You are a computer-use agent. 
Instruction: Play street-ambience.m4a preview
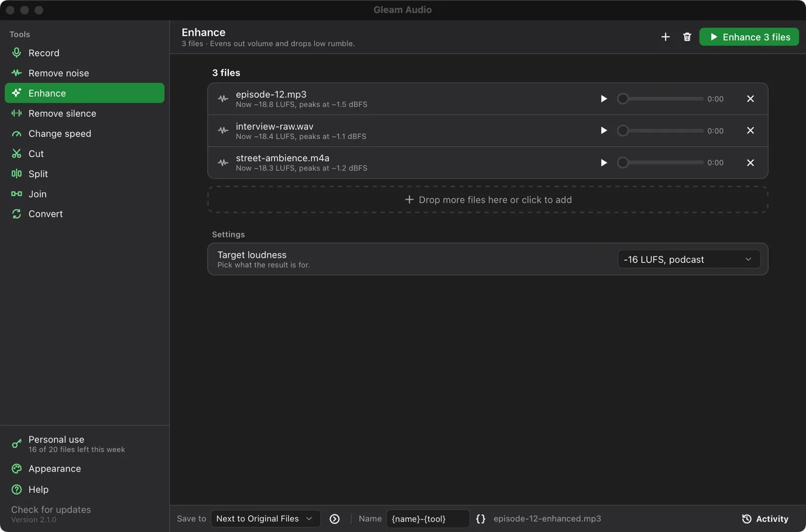pos(603,163)
